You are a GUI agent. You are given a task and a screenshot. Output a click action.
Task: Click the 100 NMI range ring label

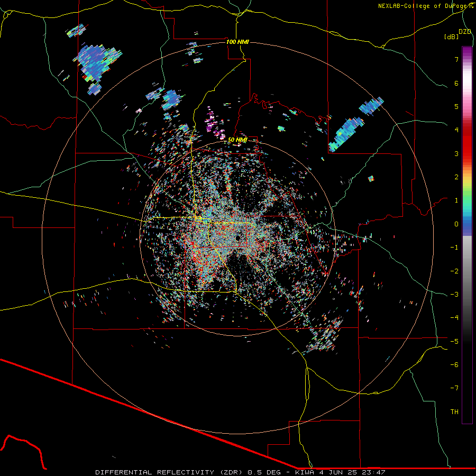[237, 42]
